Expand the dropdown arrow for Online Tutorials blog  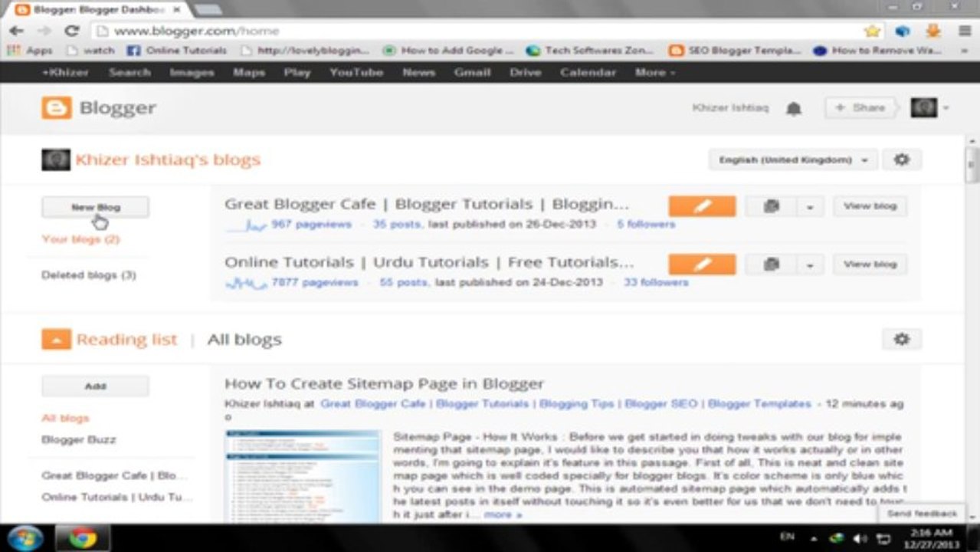(x=810, y=264)
